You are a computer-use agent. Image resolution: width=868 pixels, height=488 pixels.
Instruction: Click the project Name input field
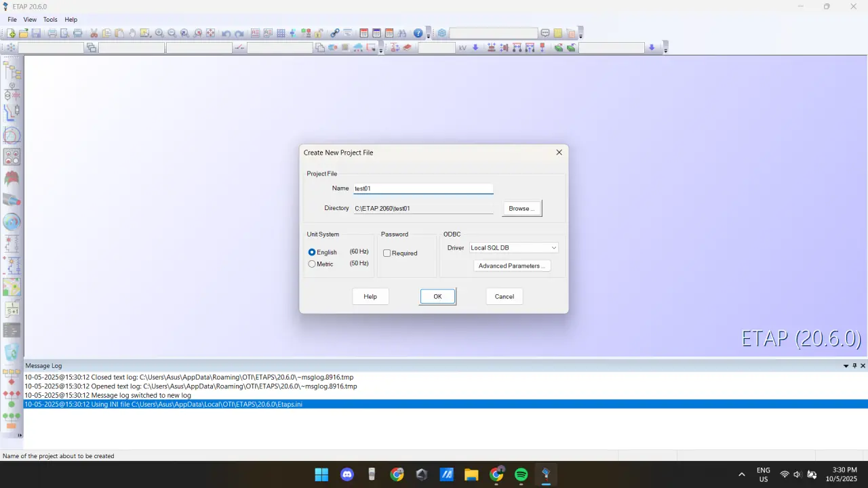[423, 188]
